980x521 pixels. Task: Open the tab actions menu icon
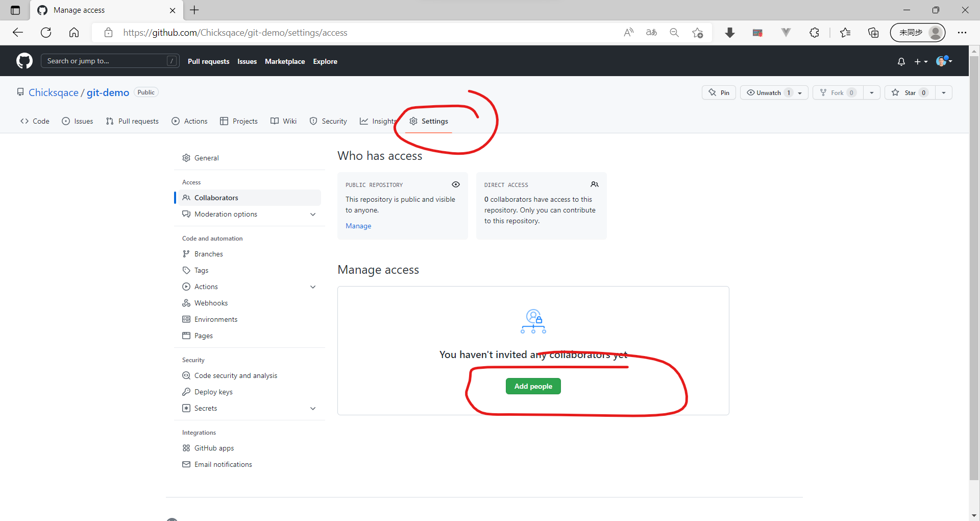coord(15,10)
